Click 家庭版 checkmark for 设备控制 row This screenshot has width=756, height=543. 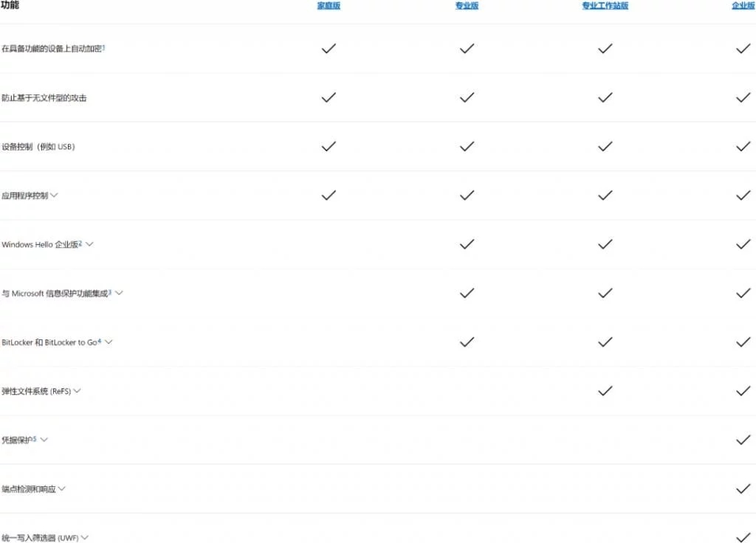[329, 146]
